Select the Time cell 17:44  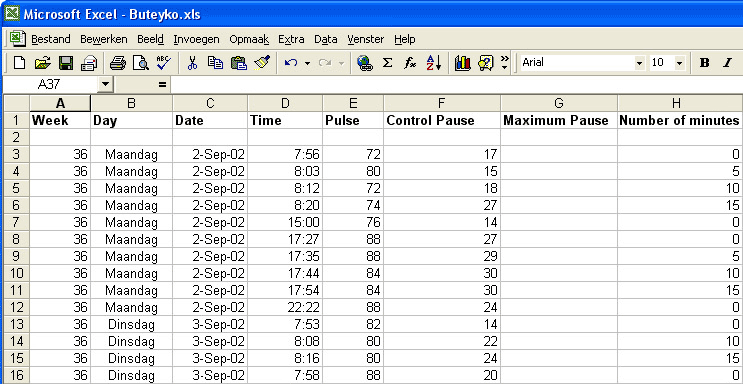(x=285, y=274)
